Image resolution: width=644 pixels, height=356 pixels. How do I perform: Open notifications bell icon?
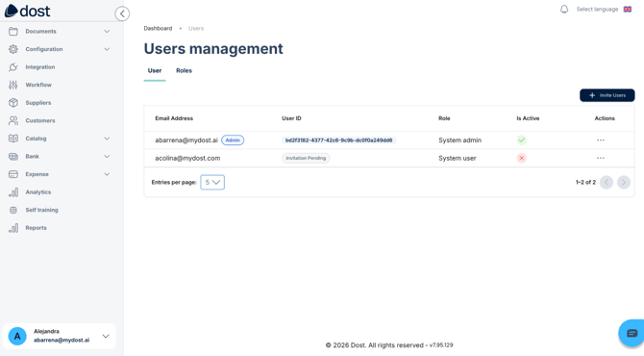564,9
